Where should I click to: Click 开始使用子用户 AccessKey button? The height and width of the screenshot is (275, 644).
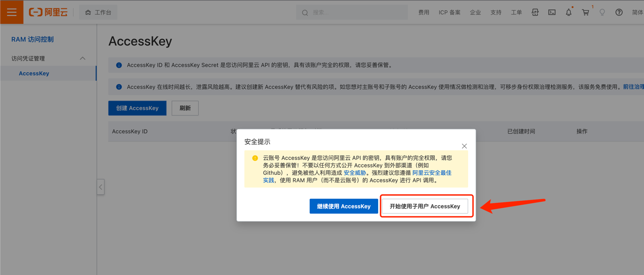pos(425,206)
